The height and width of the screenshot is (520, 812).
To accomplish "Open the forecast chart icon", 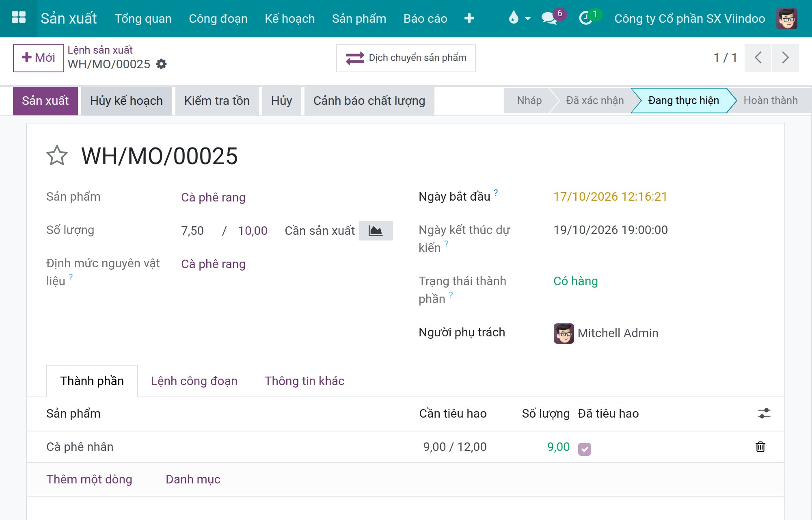I will [376, 231].
